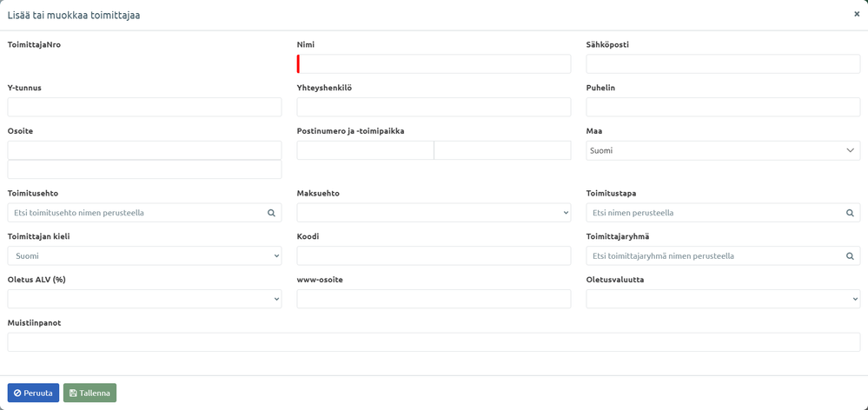Open the Toimittajan kieli dropdown
The width and height of the screenshot is (868, 410).
pos(144,256)
